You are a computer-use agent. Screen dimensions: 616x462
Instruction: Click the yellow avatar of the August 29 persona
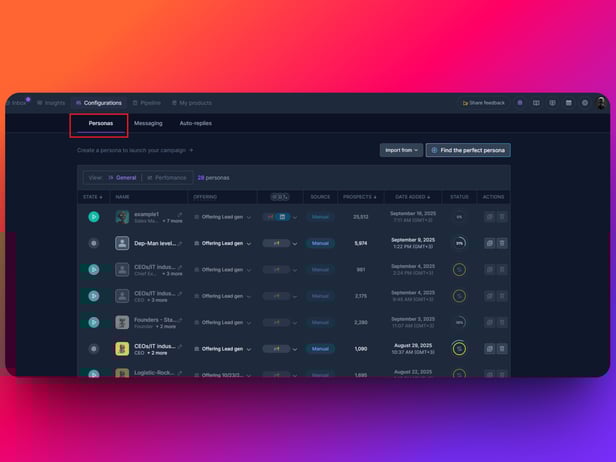tap(122, 348)
